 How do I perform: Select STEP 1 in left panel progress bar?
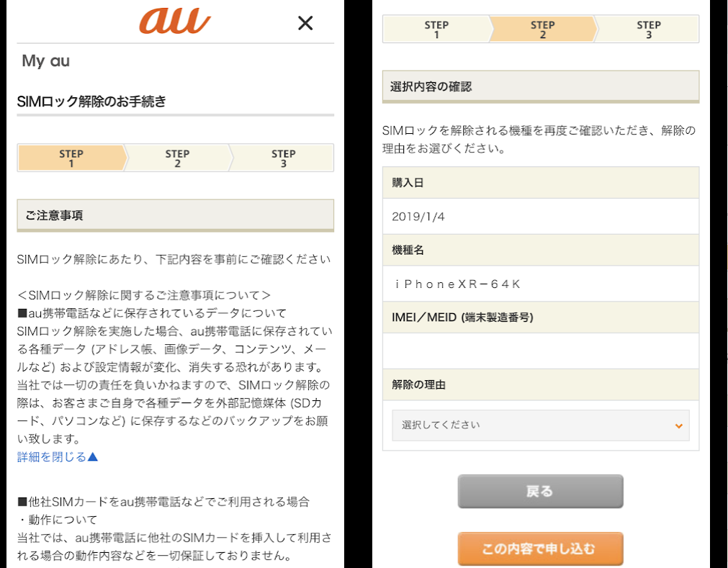71,158
